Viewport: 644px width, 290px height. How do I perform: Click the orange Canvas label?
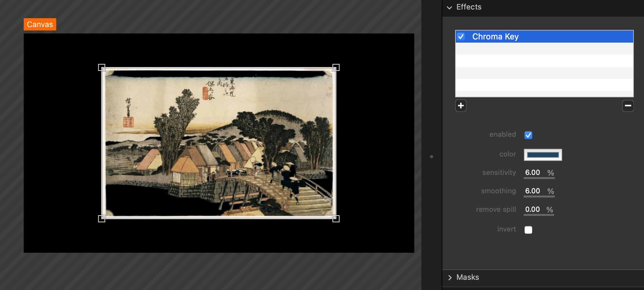click(40, 24)
